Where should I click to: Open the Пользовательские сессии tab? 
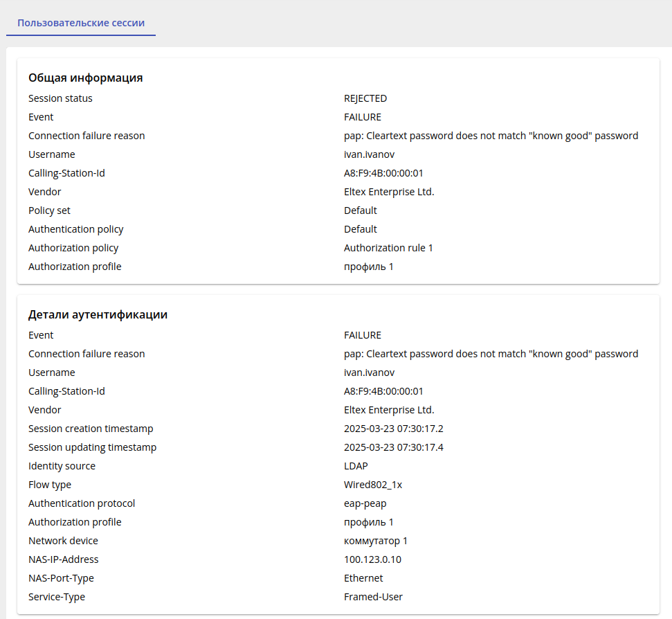[x=81, y=23]
